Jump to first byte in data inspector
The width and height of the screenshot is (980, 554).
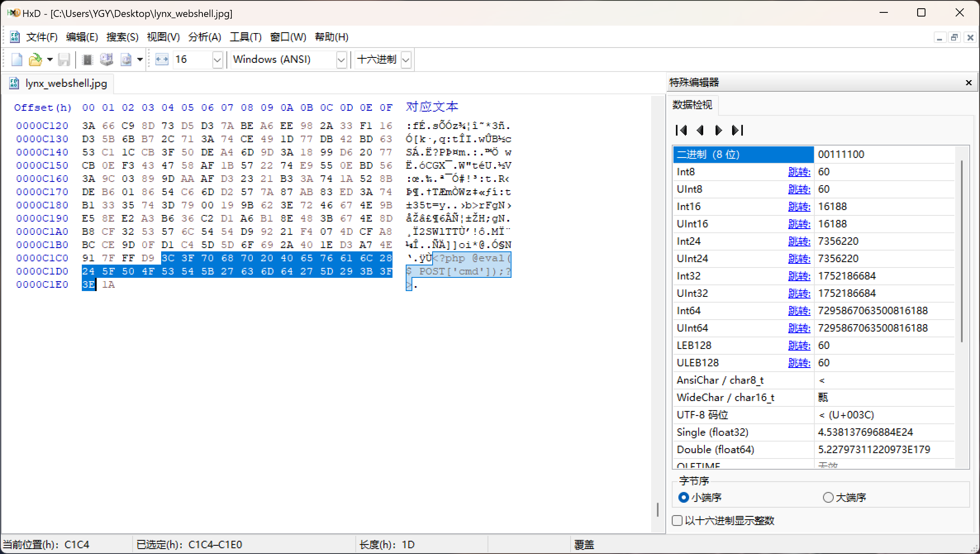[x=681, y=131]
